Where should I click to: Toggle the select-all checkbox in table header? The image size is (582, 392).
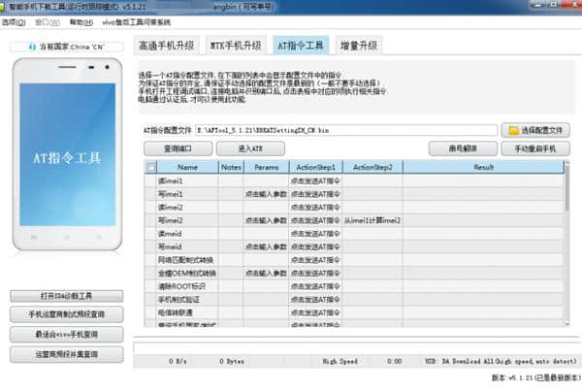coord(150,167)
